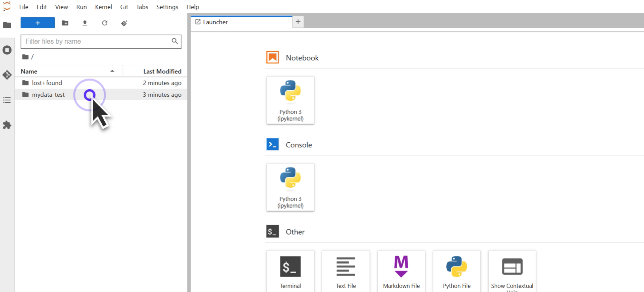644x292 pixels.
Task: Click the Other section icon
Action: (x=272, y=231)
